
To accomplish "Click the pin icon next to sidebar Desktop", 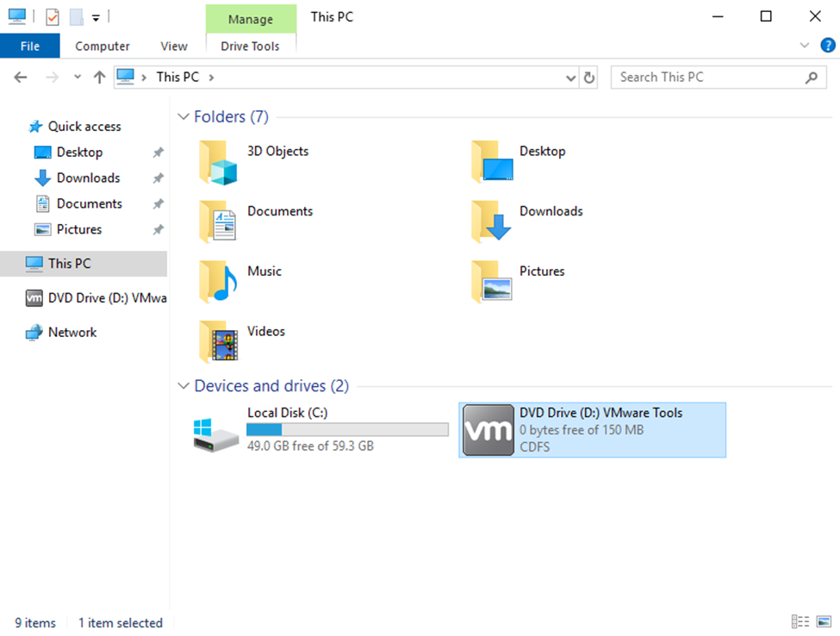I will pyautogui.click(x=158, y=153).
